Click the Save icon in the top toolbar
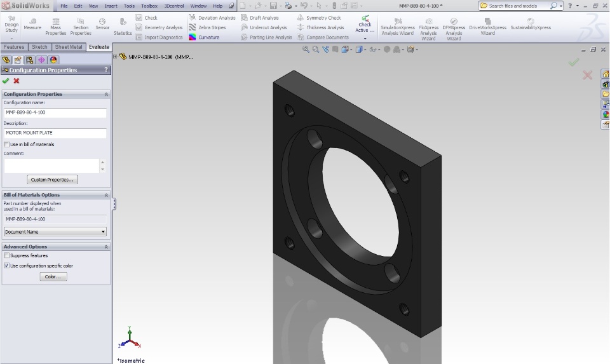The height and width of the screenshot is (364, 610). [273, 6]
